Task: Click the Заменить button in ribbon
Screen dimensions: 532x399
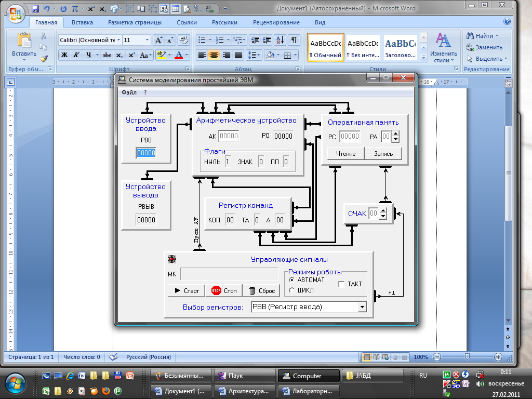Action: coord(485,47)
